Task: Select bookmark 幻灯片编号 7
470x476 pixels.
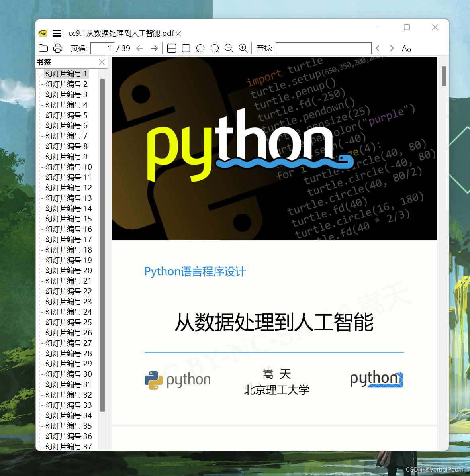Action: (x=67, y=136)
